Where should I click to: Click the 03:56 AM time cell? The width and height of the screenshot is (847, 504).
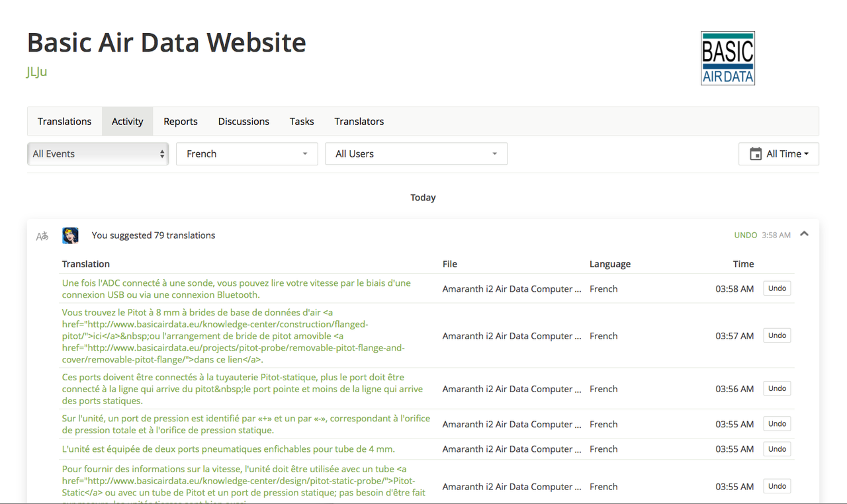click(735, 389)
